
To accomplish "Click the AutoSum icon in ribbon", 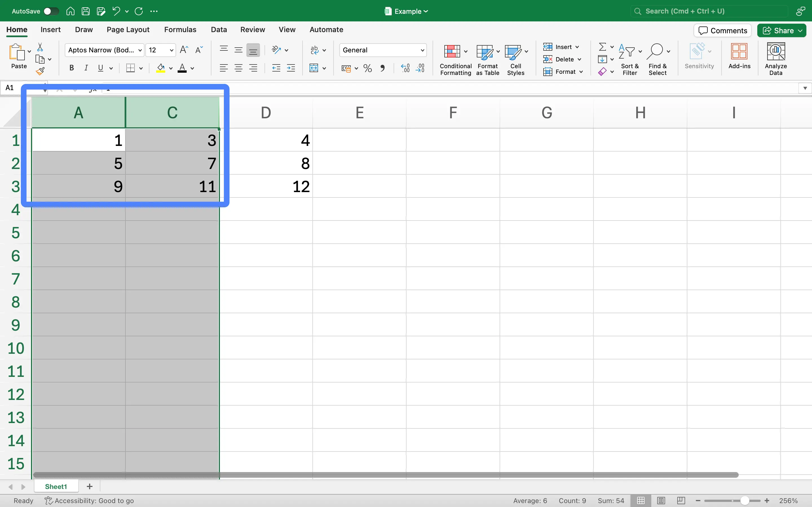I will 602,47.
